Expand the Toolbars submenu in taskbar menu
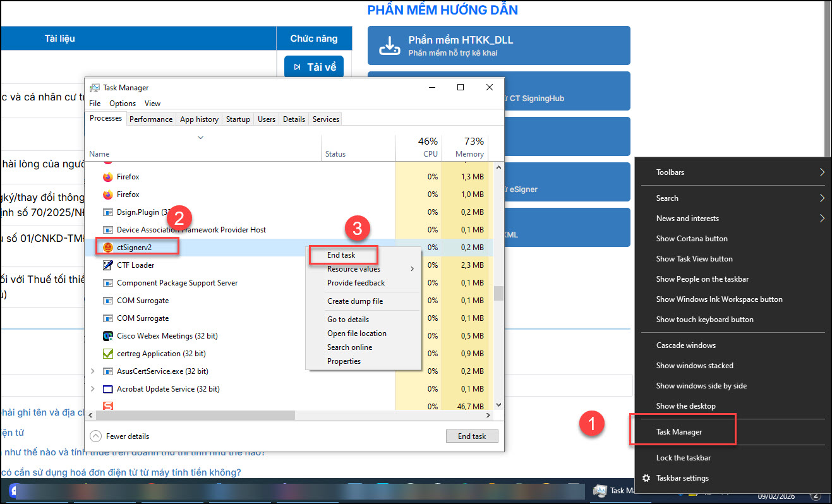 click(733, 172)
